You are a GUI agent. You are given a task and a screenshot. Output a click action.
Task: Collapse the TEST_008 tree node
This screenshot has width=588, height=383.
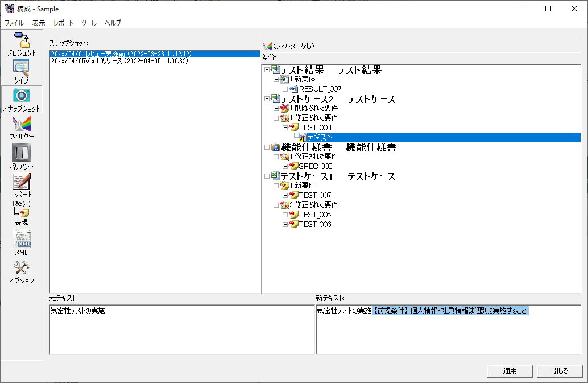285,127
